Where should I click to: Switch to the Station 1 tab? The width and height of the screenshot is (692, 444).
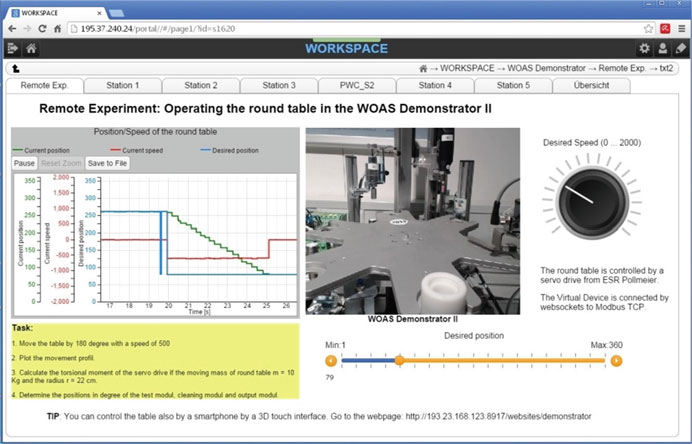(122, 86)
